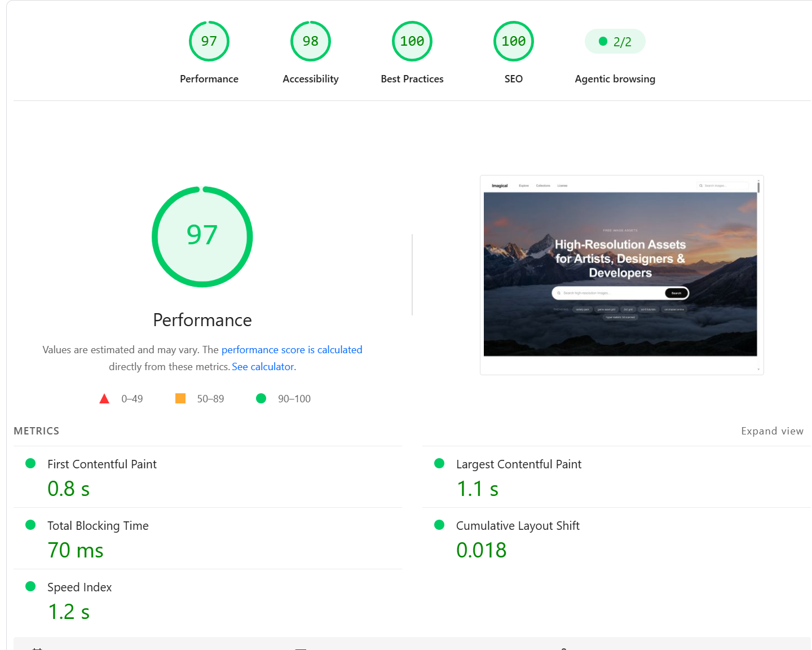Click the METRICS section heading

(x=37, y=431)
